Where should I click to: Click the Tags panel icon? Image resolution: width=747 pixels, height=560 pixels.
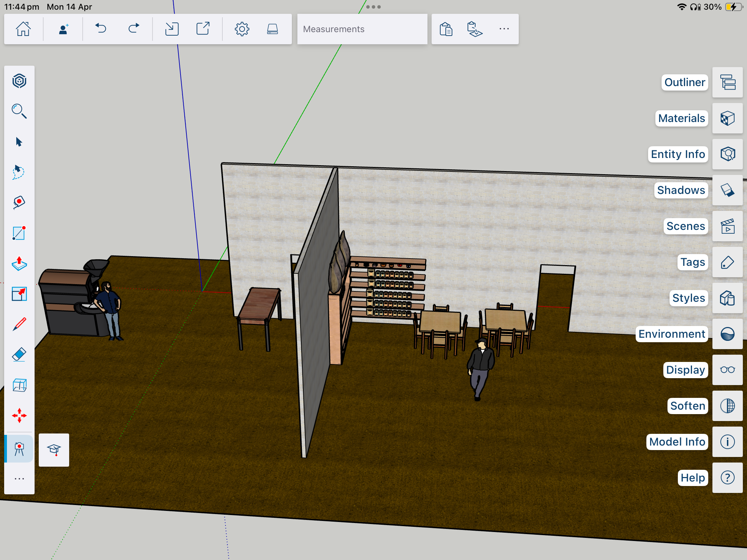[x=727, y=262]
